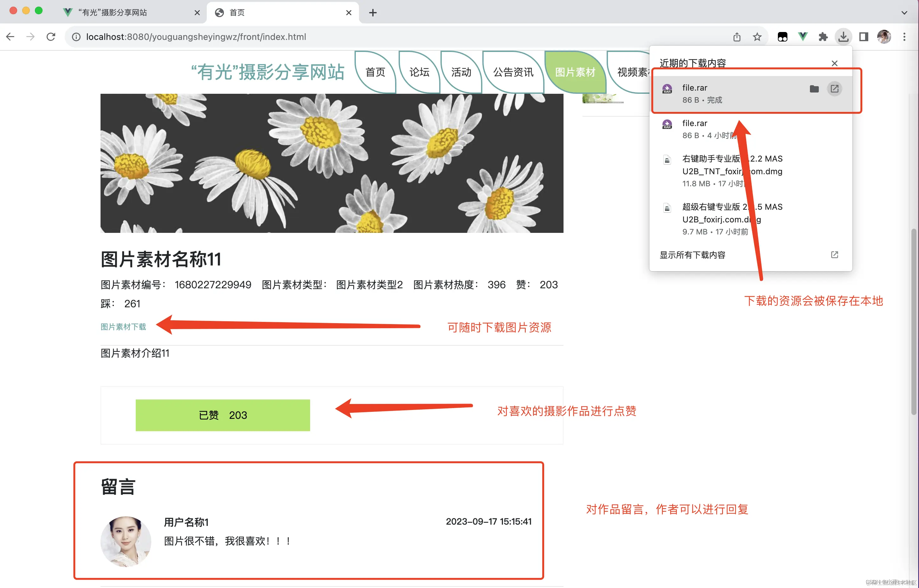This screenshot has width=919, height=588.
Task: Open the browser profile avatar menu
Action: pyautogui.click(x=884, y=36)
